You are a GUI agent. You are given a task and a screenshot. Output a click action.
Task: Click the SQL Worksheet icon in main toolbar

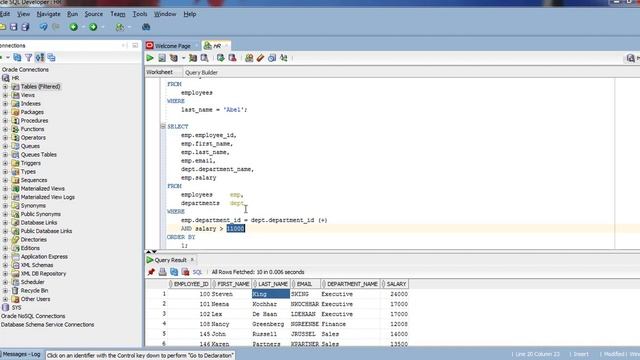point(120,27)
